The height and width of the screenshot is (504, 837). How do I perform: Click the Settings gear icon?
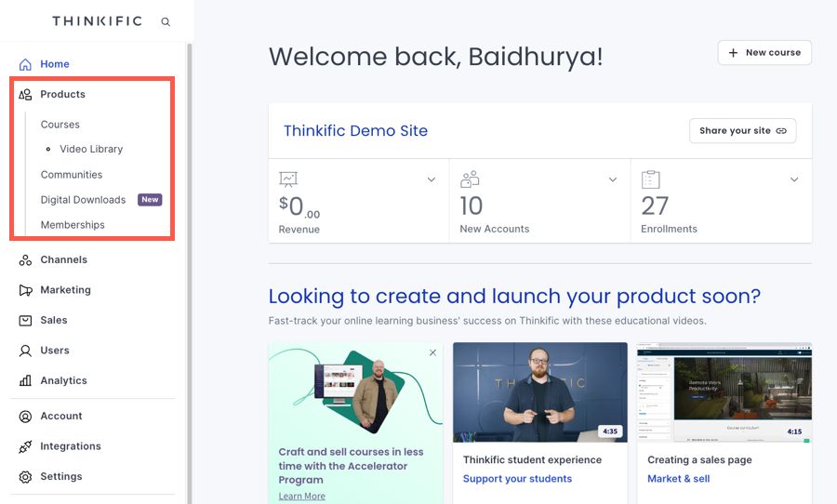click(25, 477)
